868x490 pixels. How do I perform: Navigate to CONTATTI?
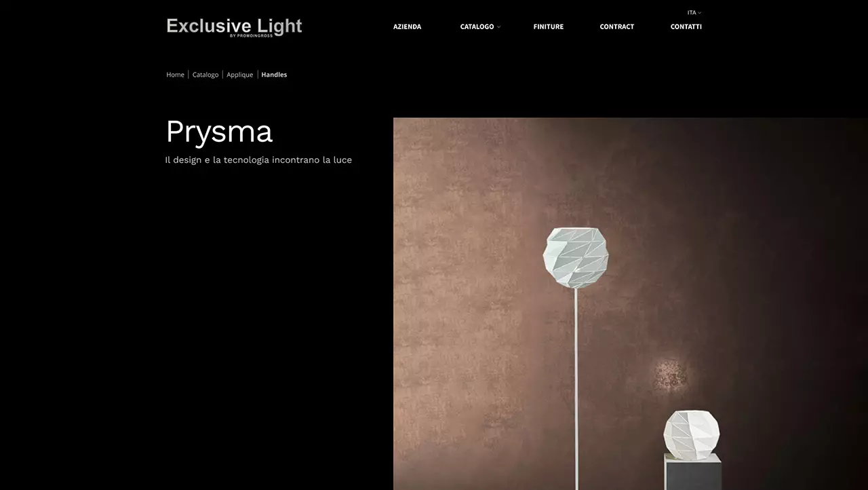(686, 26)
